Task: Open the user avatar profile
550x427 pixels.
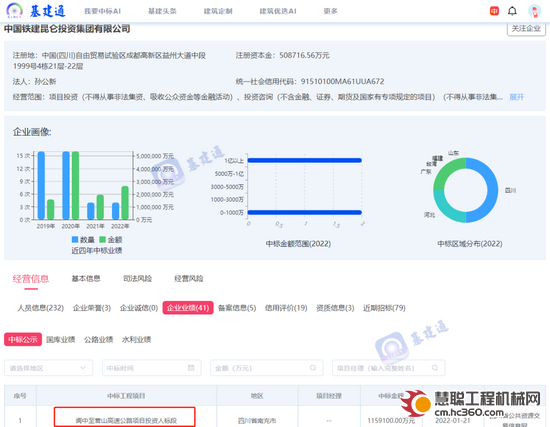Action: pos(535,11)
